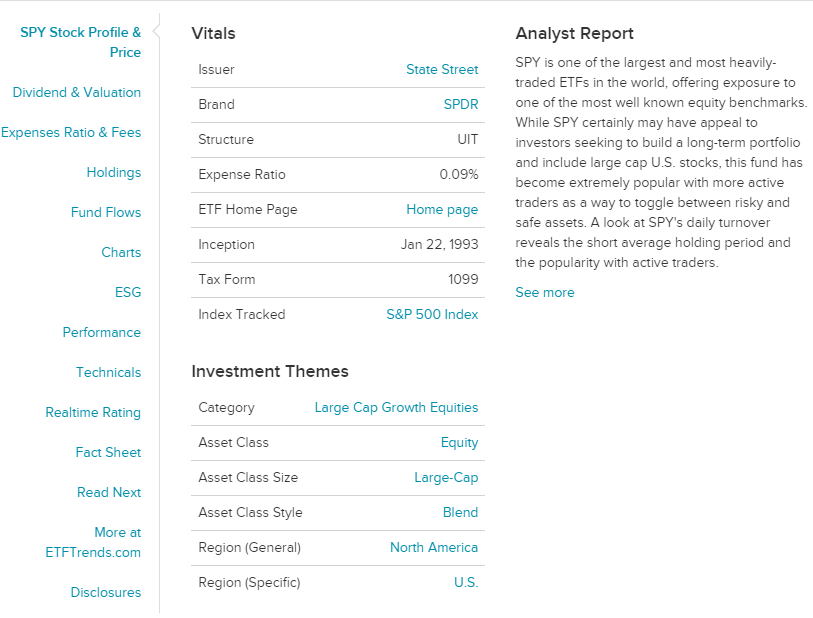Click the Brand row label
Viewport: 813px width, 618px height.
[216, 104]
